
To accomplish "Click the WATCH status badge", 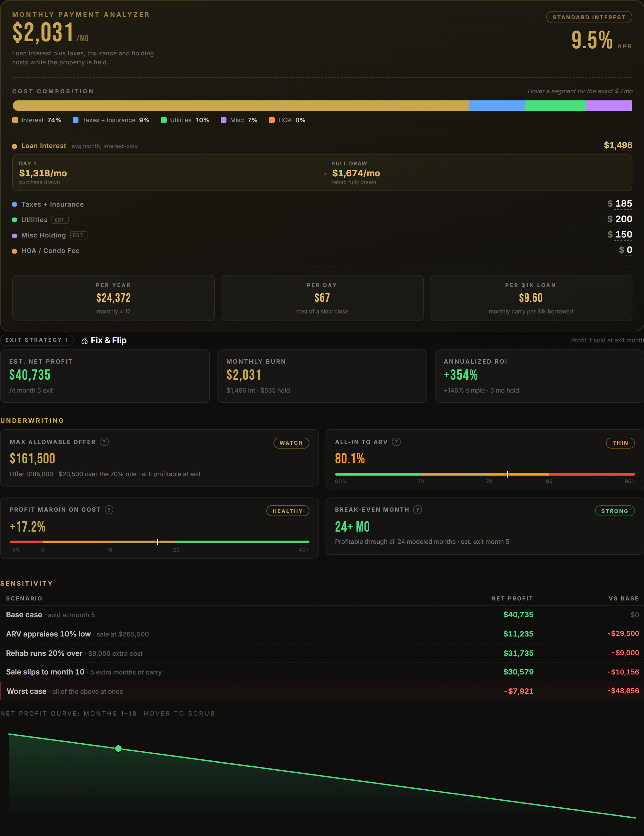I will (x=291, y=443).
